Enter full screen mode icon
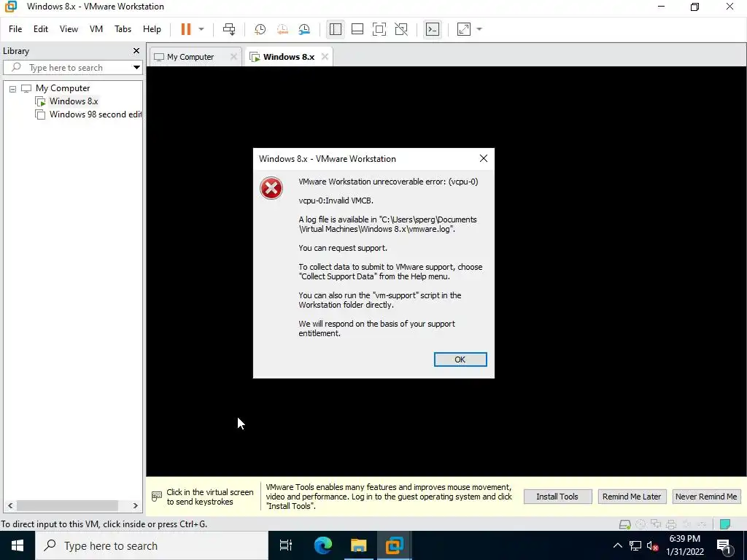Image resolution: width=747 pixels, height=560 pixels. point(379,29)
